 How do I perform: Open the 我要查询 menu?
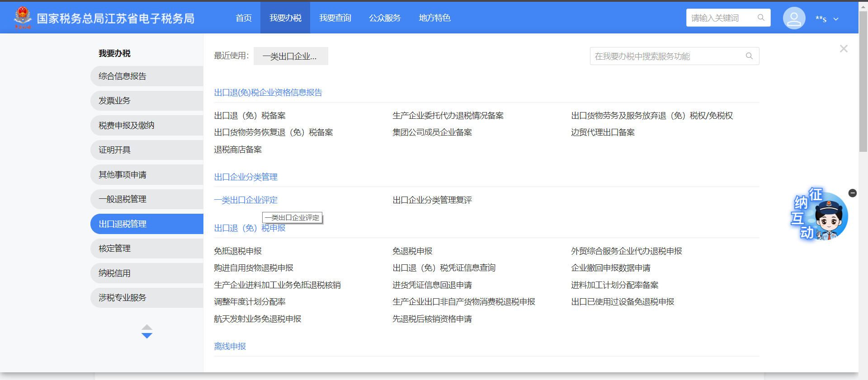coord(335,18)
